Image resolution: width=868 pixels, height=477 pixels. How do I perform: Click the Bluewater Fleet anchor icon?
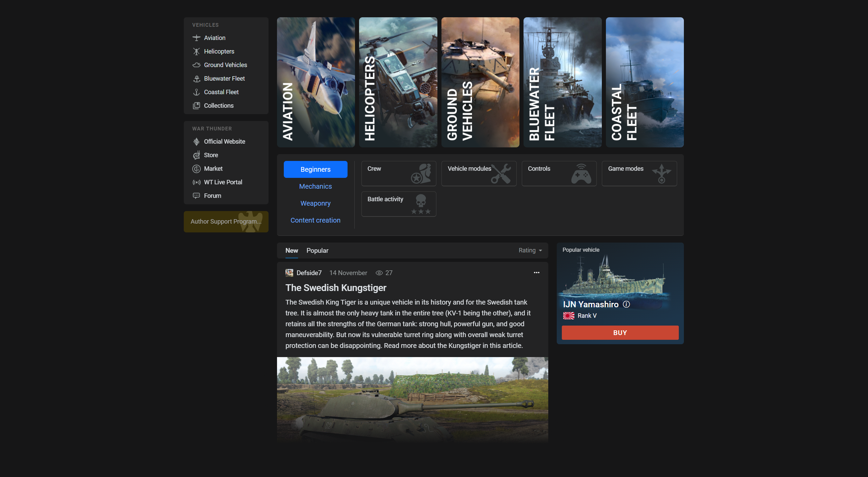196,79
